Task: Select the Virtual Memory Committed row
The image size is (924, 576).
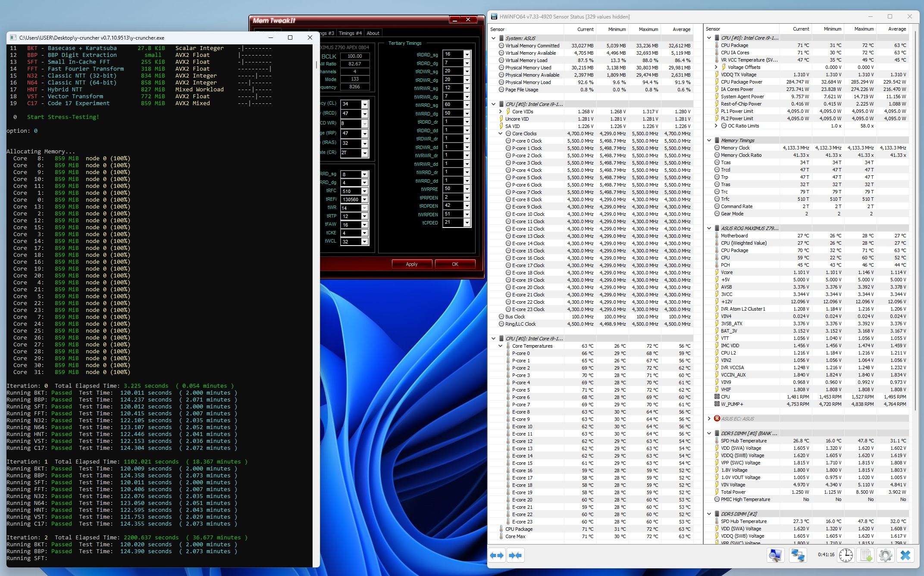Action: tap(591, 46)
